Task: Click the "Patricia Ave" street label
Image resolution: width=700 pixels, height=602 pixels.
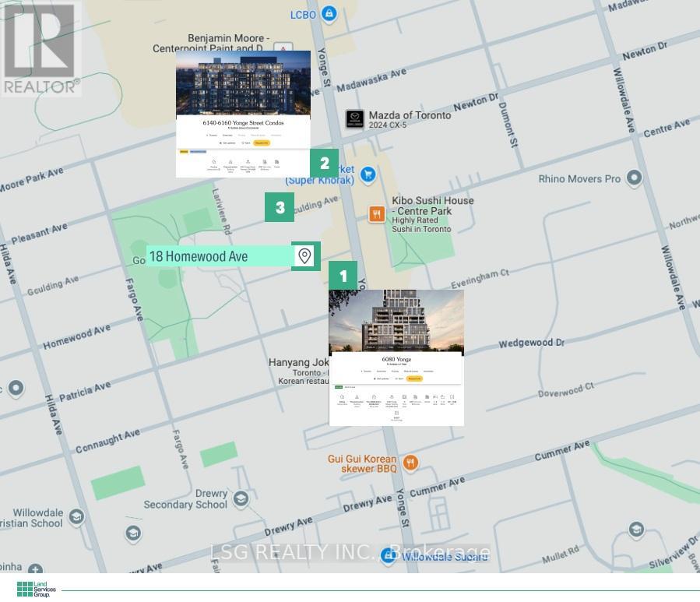Action: (85, 391)
